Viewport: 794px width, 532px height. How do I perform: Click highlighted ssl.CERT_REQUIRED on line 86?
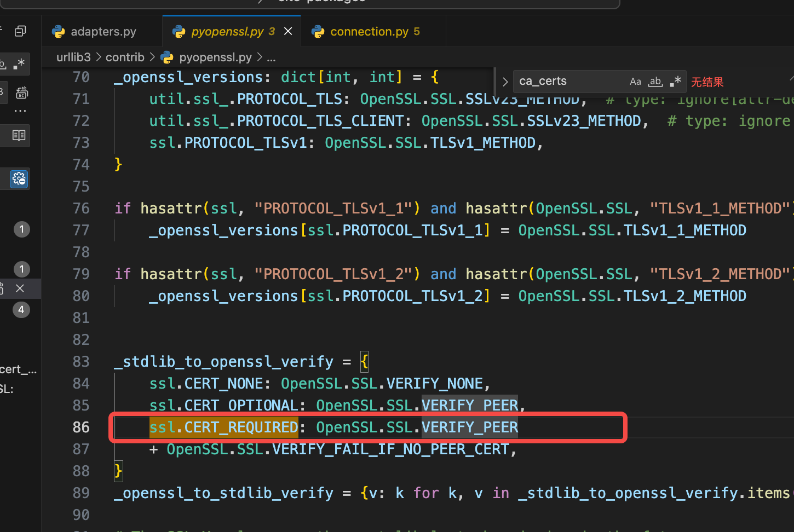pyautogui.click(x=224, y=427)
